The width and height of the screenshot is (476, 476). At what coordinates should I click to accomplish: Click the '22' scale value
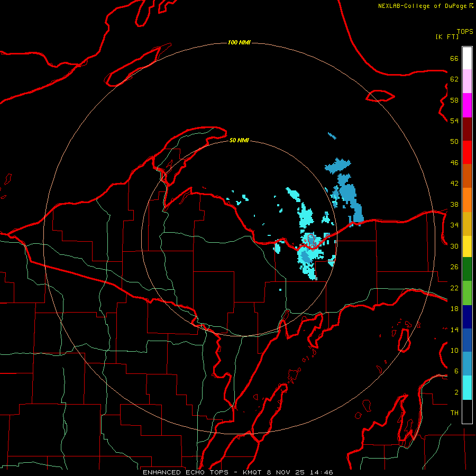pyautogui.click(x=454, y=288)
